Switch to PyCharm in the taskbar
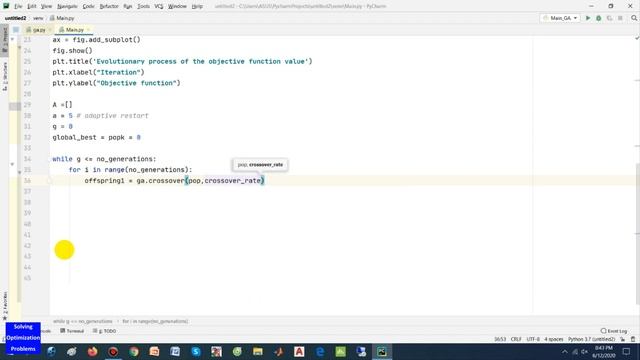The height and width of the screenshot is (360, 640). pos(382,351)
